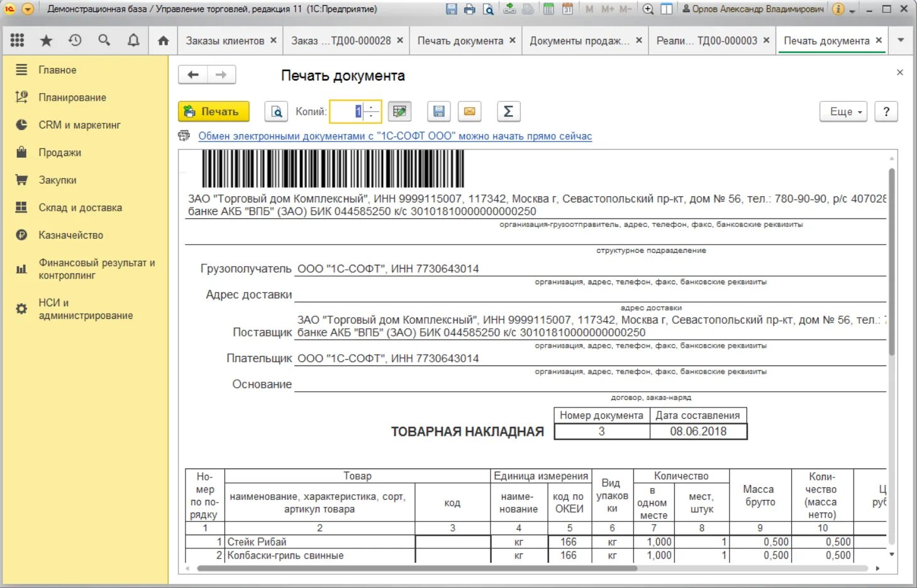This screenshot has width=917, height=588.
Task: Switch to Заказ ТД00-000028 tab
Action: point(341,41)
